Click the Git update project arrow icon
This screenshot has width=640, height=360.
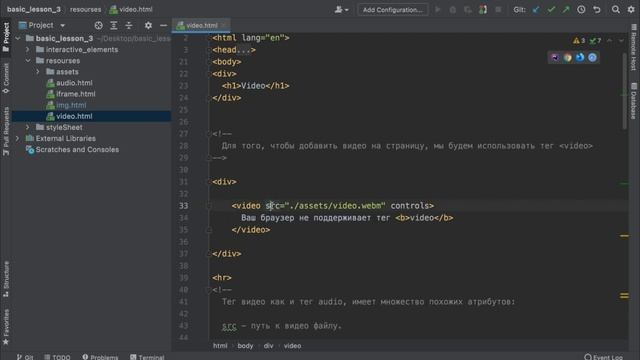[x=536, y=9]
